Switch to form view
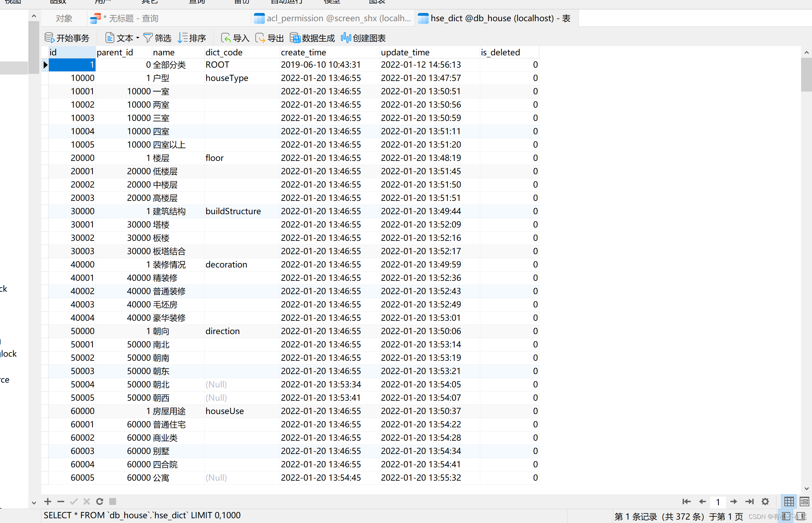Image resolution: width=812 pixels, height=523 pixels. [804, 501]
